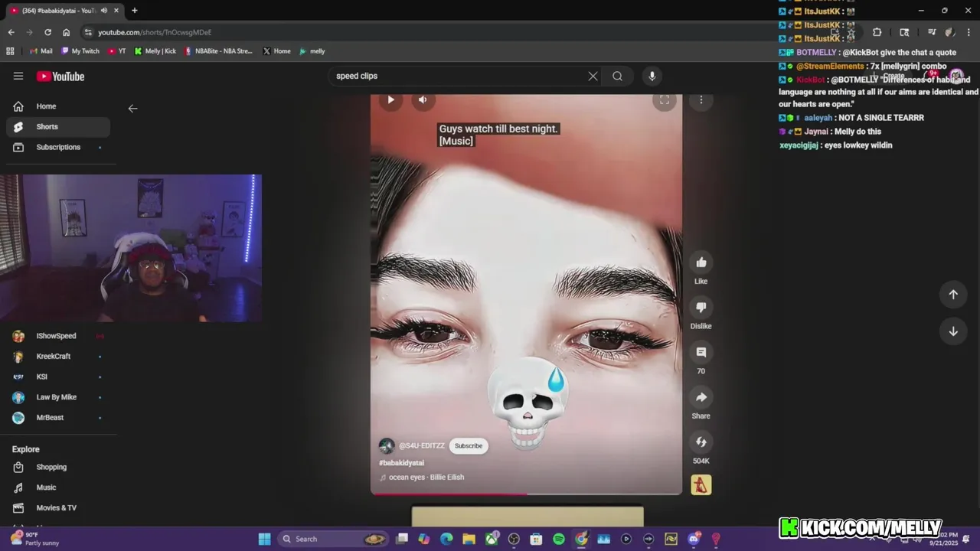Go back in Chrome browser
The width and height of the screenshot is (980, 551).
pos(11,32)
